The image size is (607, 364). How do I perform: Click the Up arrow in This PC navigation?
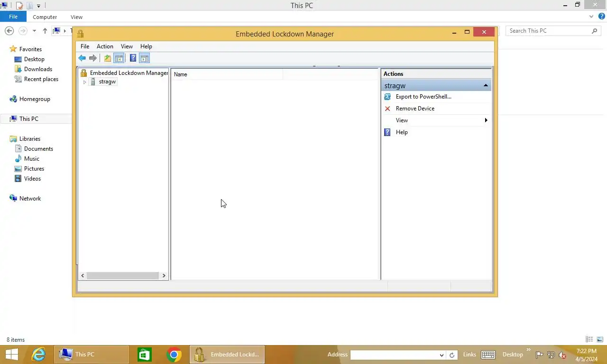click(45, 31)
